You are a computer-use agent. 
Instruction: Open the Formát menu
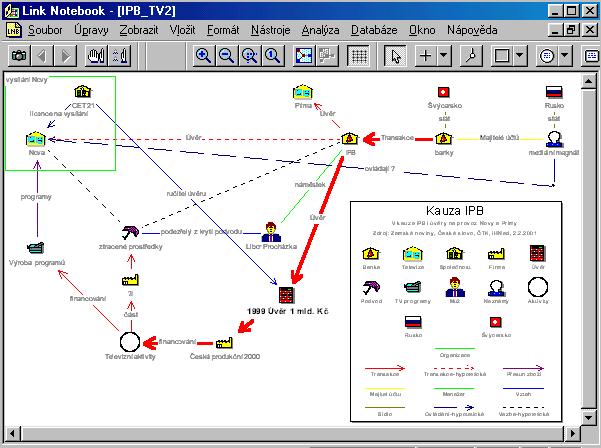[x=223, y=30]
